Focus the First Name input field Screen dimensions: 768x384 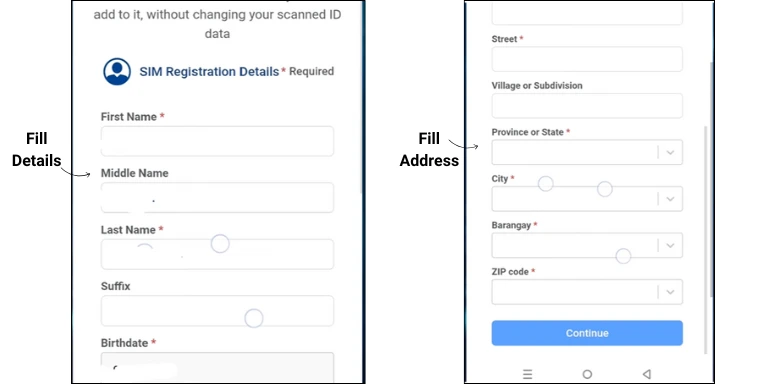click(x=217, y=141)
